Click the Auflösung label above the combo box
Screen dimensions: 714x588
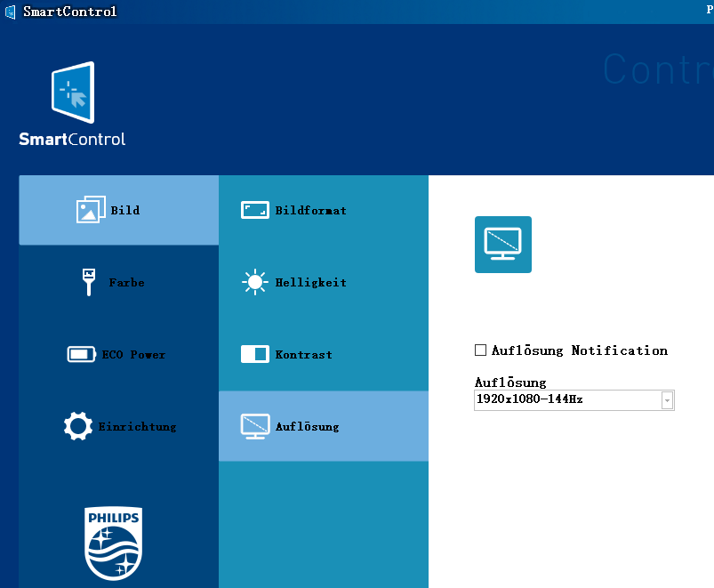click(510, 383)
